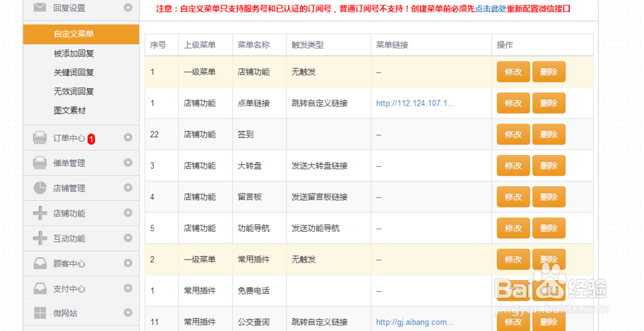Click the tray icon beside 支付中心
The image size is (644, 331).
coord(40,288)
